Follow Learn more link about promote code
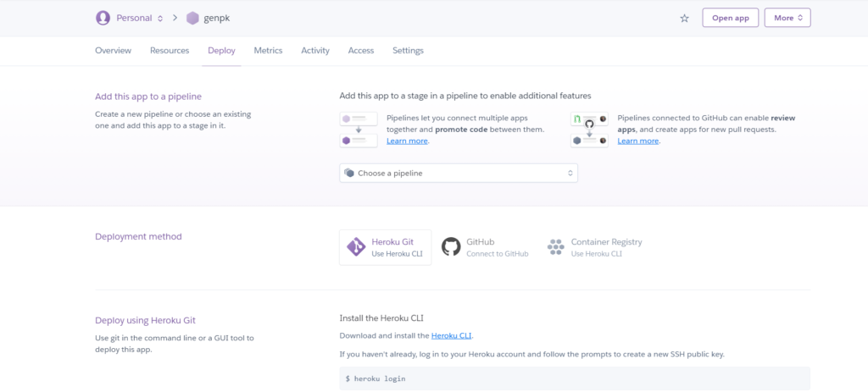 pos(407,141)
